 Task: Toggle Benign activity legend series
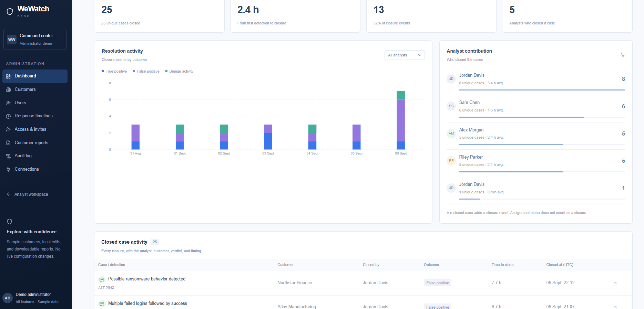tap(179, 71)
